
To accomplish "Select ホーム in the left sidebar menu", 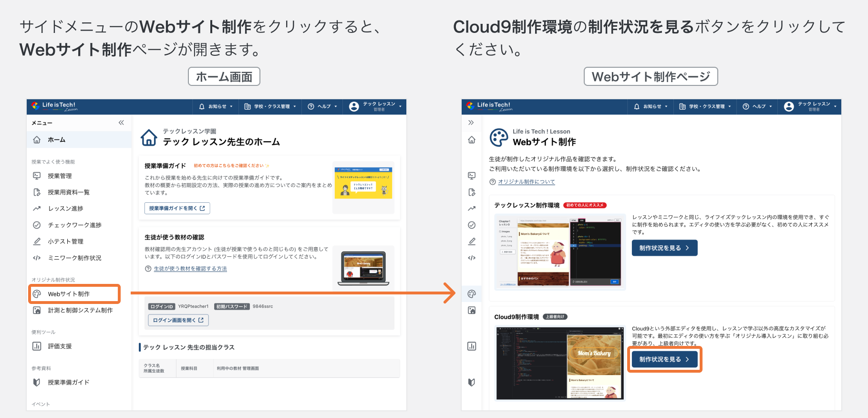I will (79, 140).
